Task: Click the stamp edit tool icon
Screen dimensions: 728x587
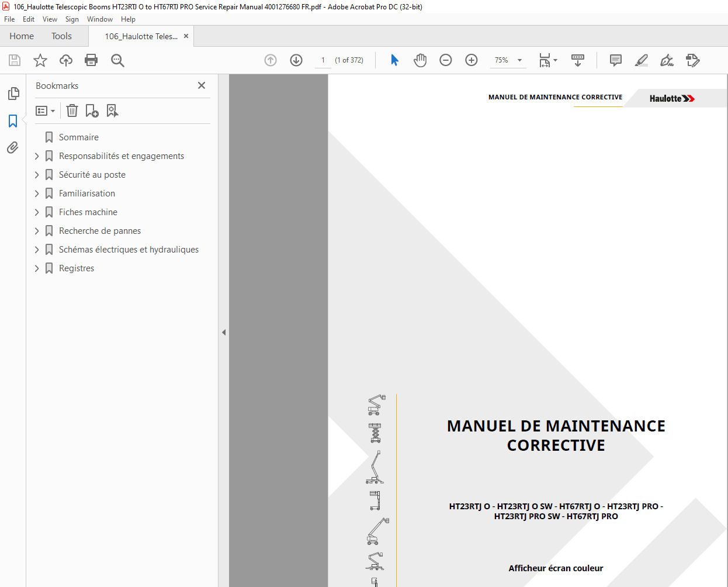Action: click(x=693, y=60)
